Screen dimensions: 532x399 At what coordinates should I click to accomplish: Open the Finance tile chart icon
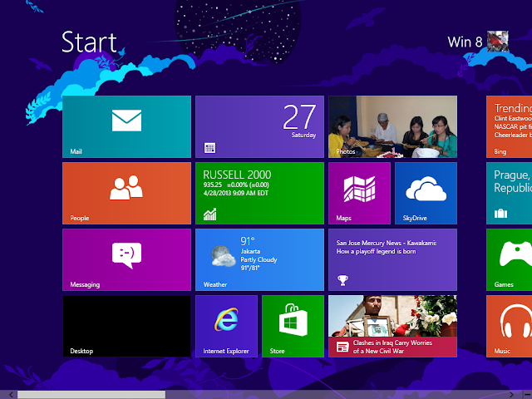point(209,214)
